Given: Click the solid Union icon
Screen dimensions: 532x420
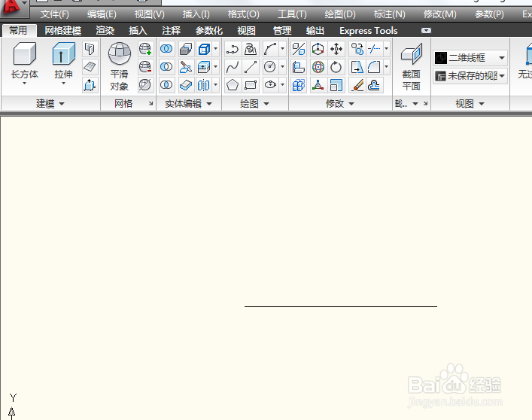Looking at the screenshot, I should [166, 49].
